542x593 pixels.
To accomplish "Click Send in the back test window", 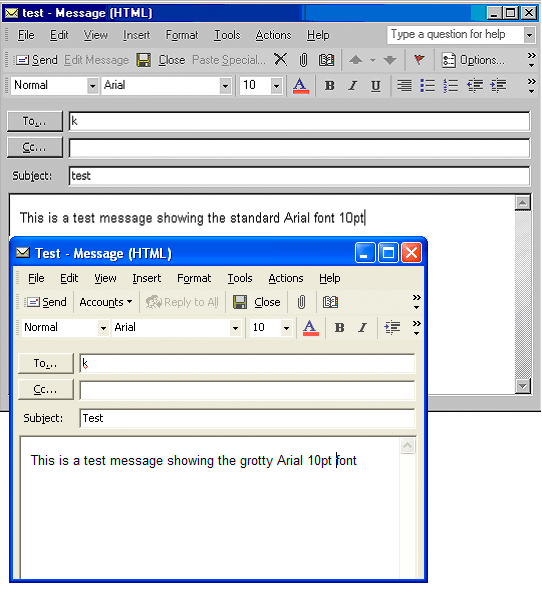I will click(36, 60).
